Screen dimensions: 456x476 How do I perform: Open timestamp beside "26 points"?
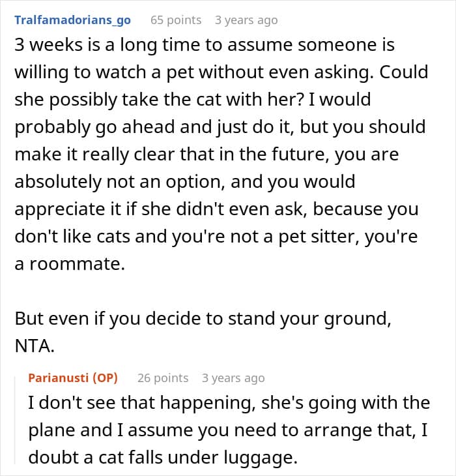[233, 378]
